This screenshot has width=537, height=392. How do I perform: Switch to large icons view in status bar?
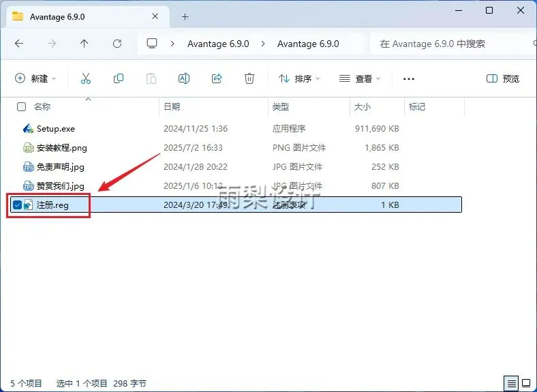pos(526,382)
